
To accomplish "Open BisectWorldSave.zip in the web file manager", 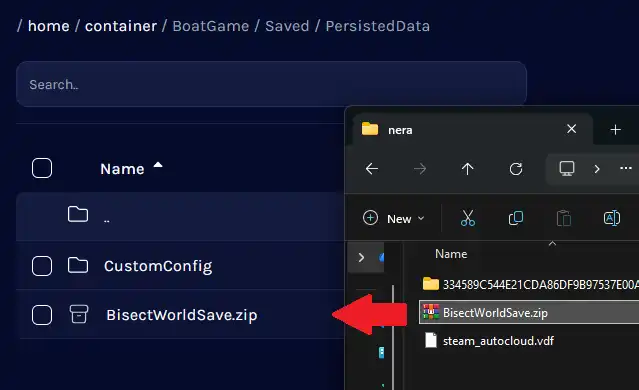I will (x=182, y=315).
